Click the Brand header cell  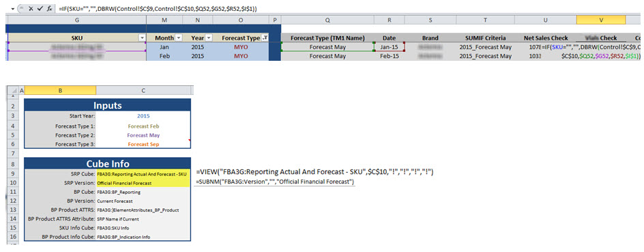(x=430, y=38)
